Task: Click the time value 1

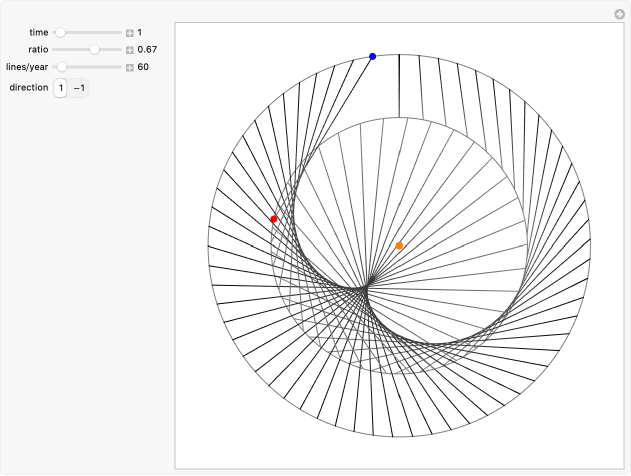Action: click(140, 32)
